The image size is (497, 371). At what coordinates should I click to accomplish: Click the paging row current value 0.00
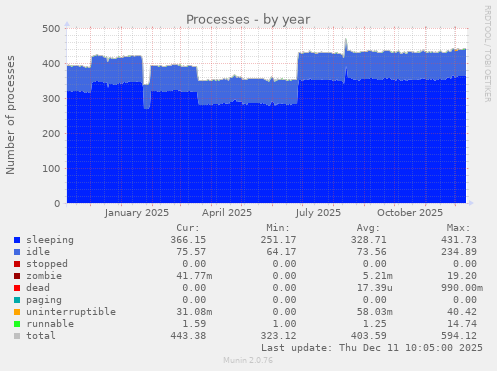tap(194, 300)
